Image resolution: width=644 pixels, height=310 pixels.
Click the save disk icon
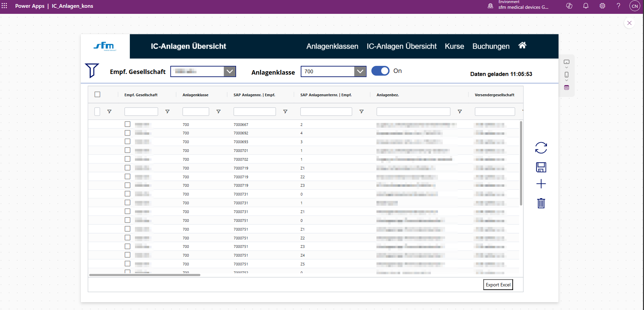[541, 167]
